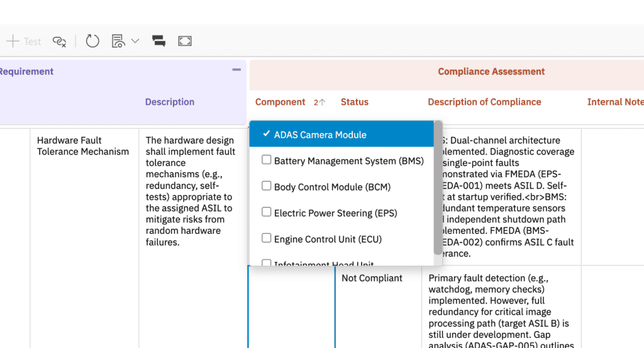This screenshot has width=644, height=348.
Task: Collapse Requirement group with minus icon
Action: [x=236, y=70]
